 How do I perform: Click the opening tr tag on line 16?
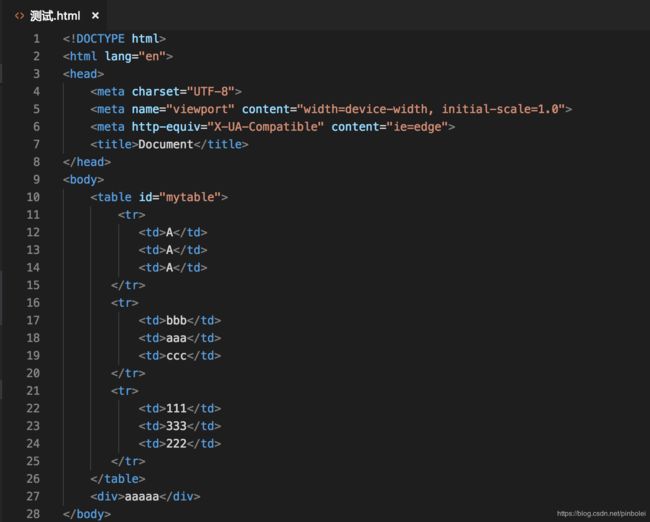125,303
